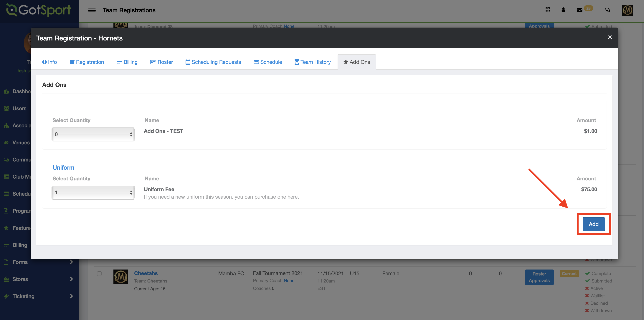Click the Users sidebar icon
The height and width of the screenshot is (320, 644).
[x=6, y=108]
